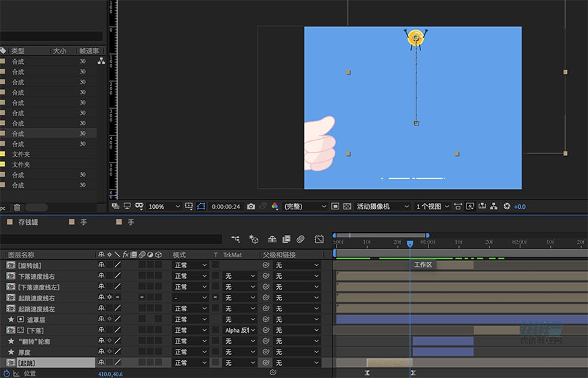Toggle continuous rasterize on “翻转”轮廓 layer
The width and height of the screenshot is (588, 378).
(x=109, y=340)
